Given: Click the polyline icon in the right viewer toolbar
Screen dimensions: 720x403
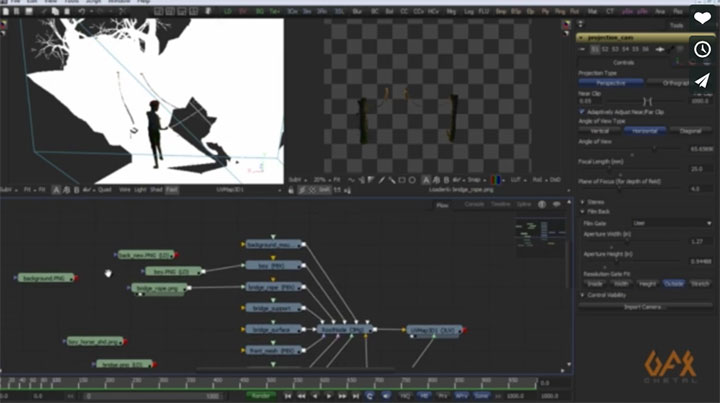Looking at the screenshot, I should point(351,180).
